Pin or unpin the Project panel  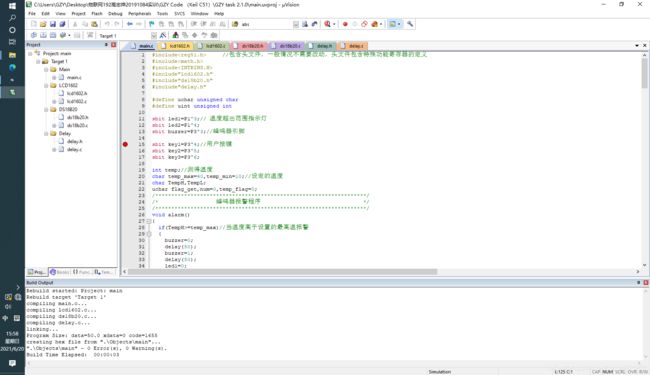(107, 44)
